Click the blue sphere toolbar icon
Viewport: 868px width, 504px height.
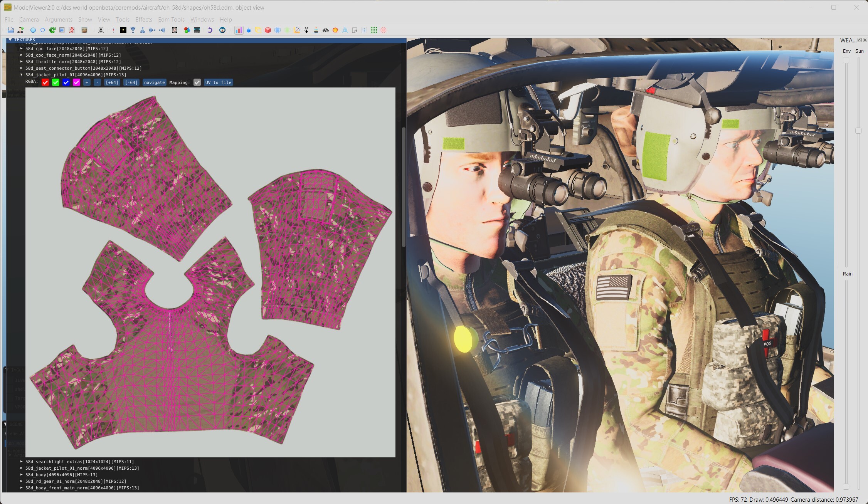[33, 30]
